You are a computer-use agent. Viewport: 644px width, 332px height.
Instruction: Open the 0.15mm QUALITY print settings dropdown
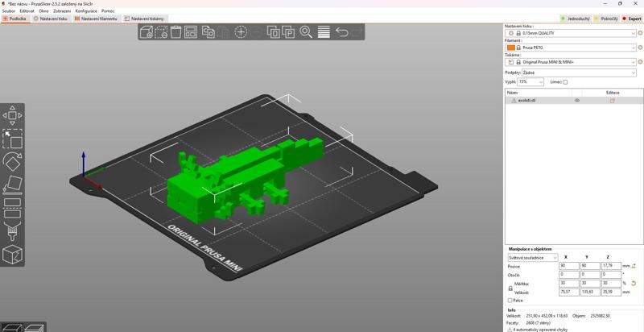tap(572, 33)
